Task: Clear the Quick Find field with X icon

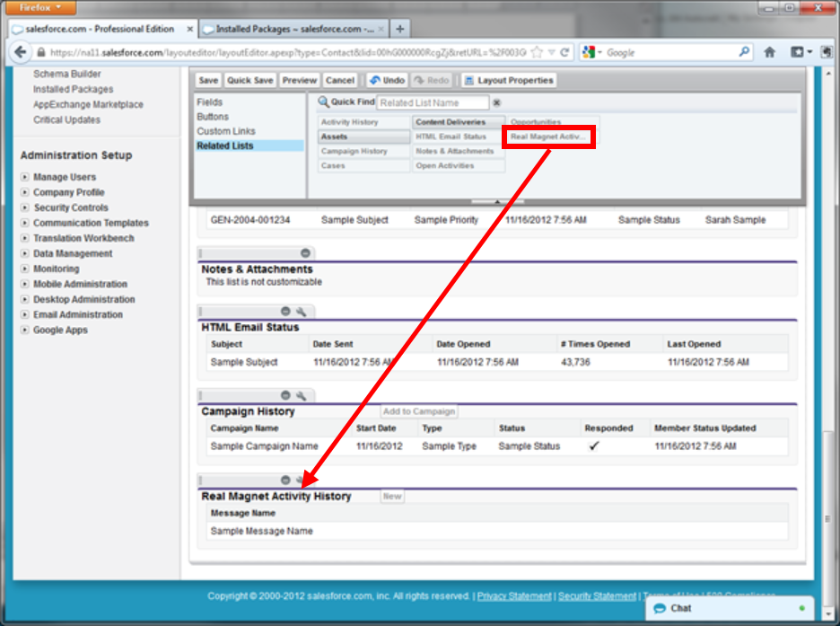Action: click(x=496, y=102)
